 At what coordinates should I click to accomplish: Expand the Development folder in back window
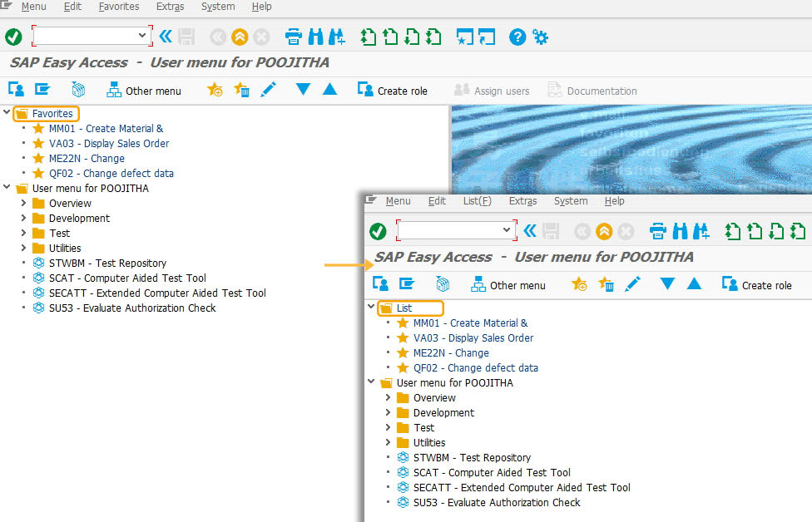pos(23,218)
